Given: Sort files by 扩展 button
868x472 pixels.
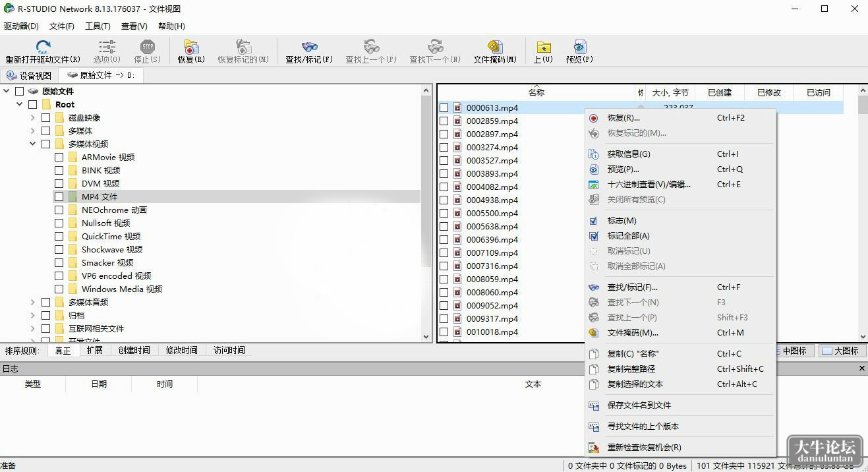Looking at the screenshot, I should pos(94,350).
